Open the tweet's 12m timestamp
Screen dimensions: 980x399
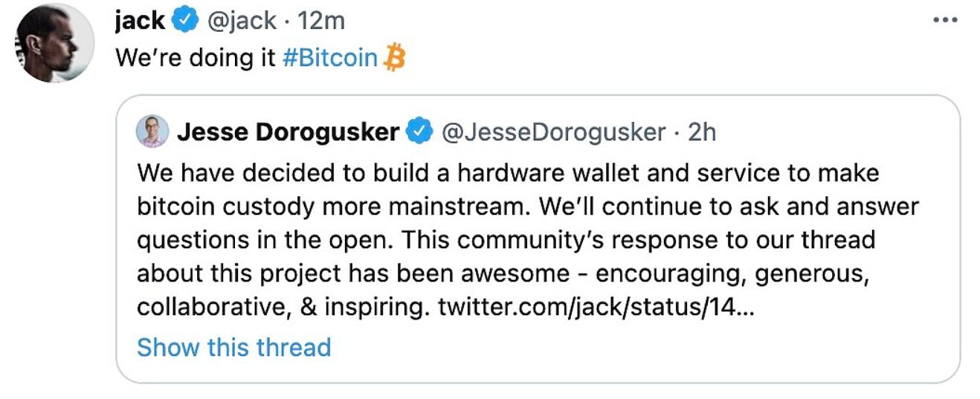(x=321, y=21)
